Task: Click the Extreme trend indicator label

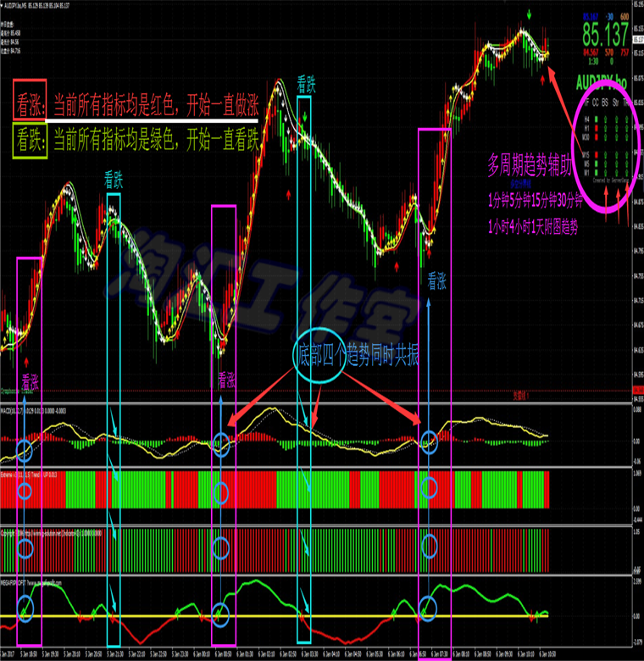Action: (29, 475)
